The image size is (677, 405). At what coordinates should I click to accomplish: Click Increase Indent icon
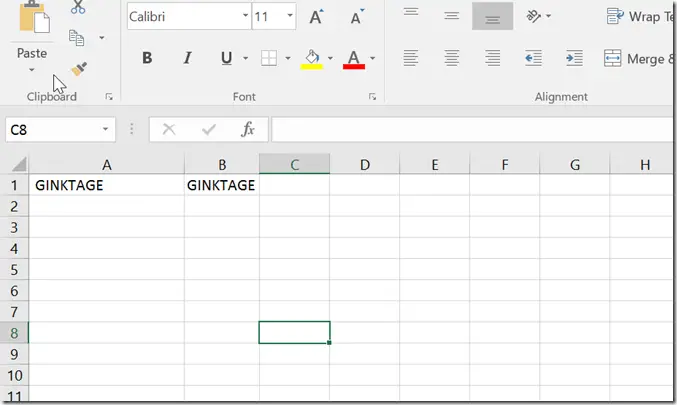(x=574, y=58)
